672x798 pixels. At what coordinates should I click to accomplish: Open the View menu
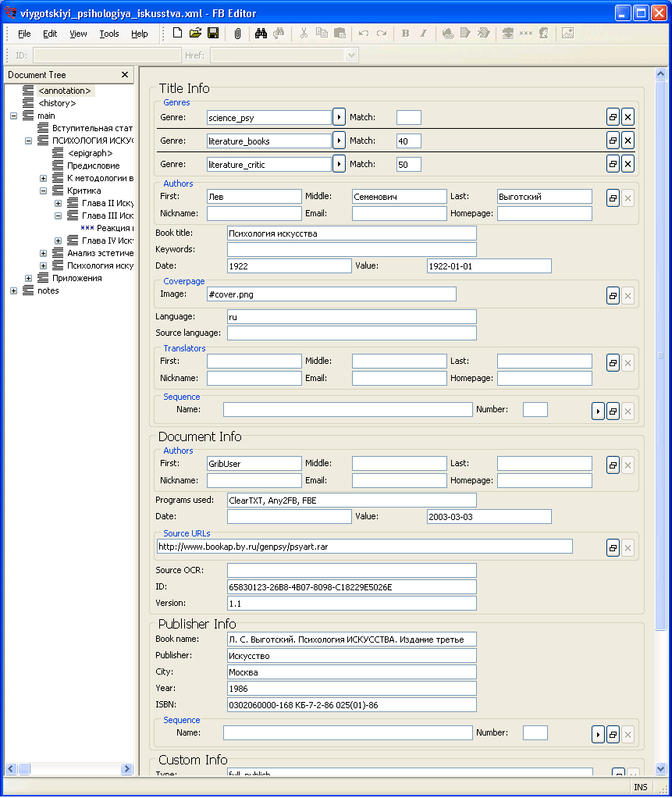click(x=78, y=34)
